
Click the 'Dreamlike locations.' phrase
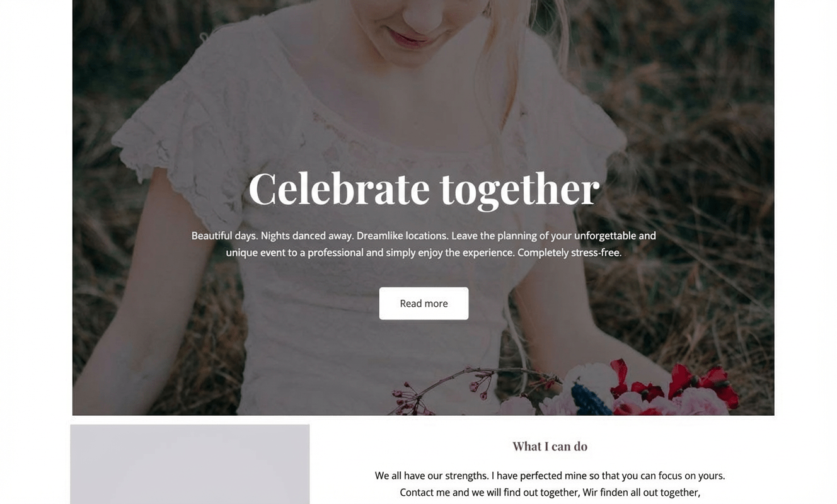[403, 236]
